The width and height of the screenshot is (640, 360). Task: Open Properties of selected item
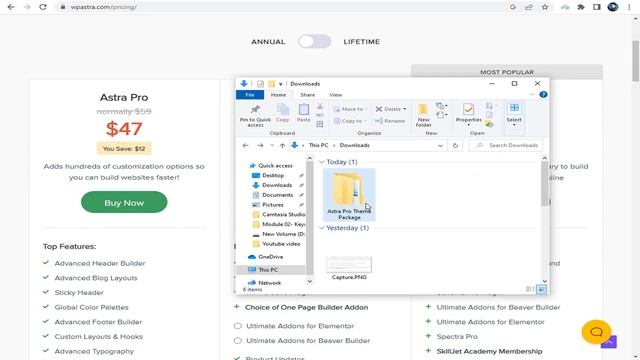tap(469, 113)
